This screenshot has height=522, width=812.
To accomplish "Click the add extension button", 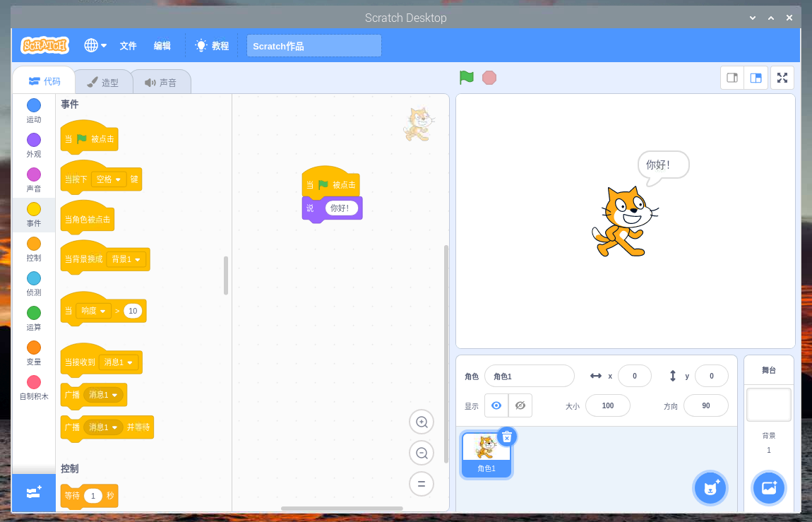I will click(34, 492).
